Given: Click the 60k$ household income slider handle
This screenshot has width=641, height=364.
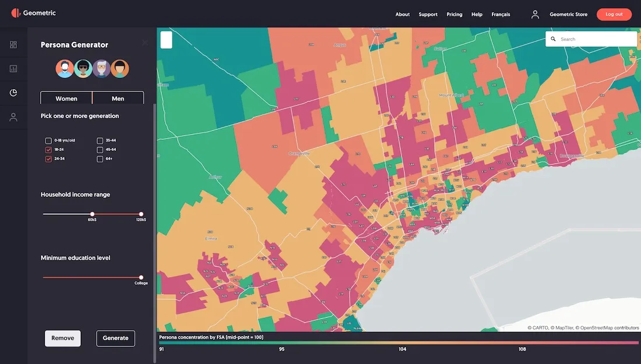Looking at the screenshot, I should 92,214.
